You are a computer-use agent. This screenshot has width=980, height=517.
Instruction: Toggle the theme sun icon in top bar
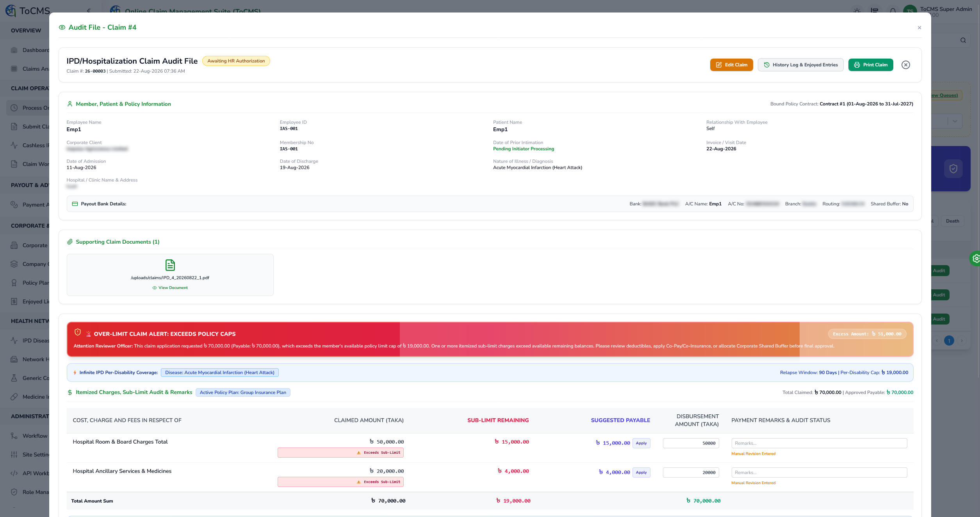(857, 11)
